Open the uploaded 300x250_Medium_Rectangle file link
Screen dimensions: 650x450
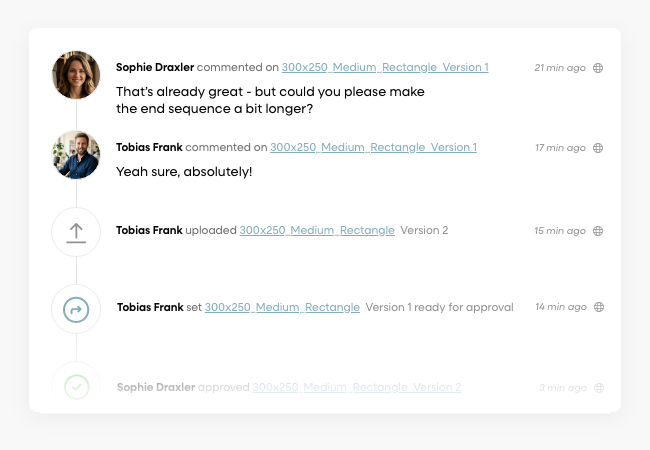pos(317,231)
